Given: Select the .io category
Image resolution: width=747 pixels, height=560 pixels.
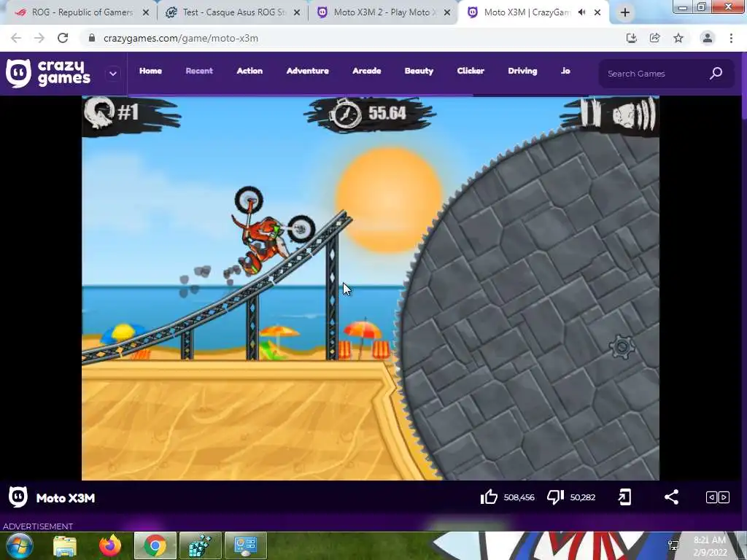Looking at the screenshot, I should [565, 71].
